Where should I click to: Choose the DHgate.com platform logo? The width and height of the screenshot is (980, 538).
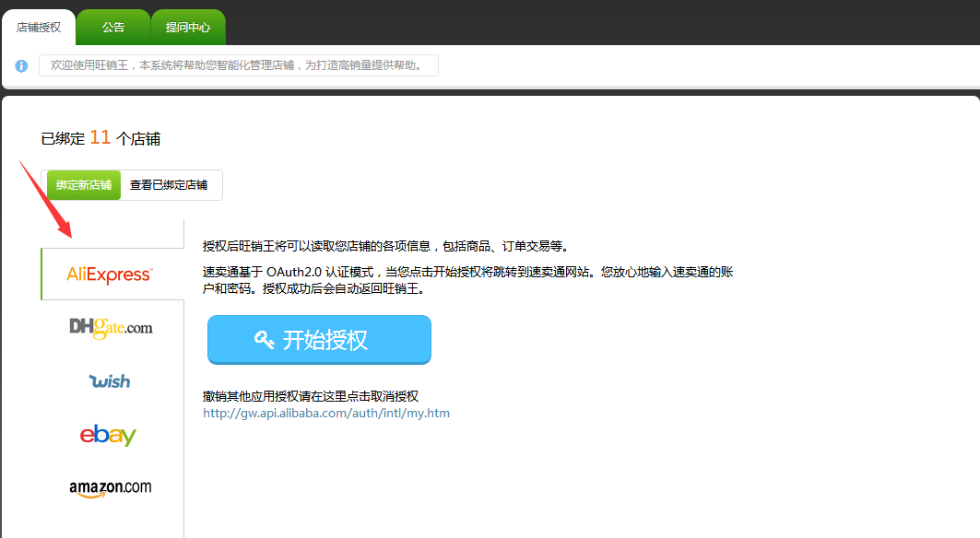[x=111, y=327]
